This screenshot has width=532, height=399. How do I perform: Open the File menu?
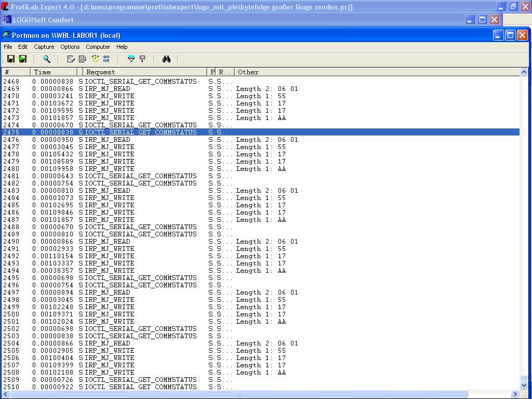click(8, 47)
